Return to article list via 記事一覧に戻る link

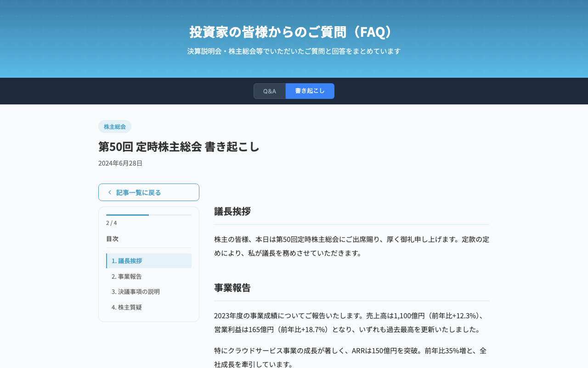coord(139,192)
